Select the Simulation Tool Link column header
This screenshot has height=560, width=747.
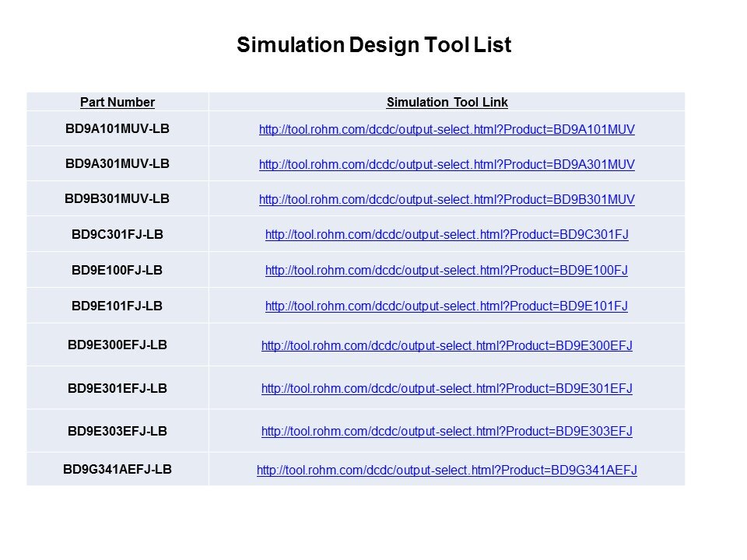coord(447,103)
